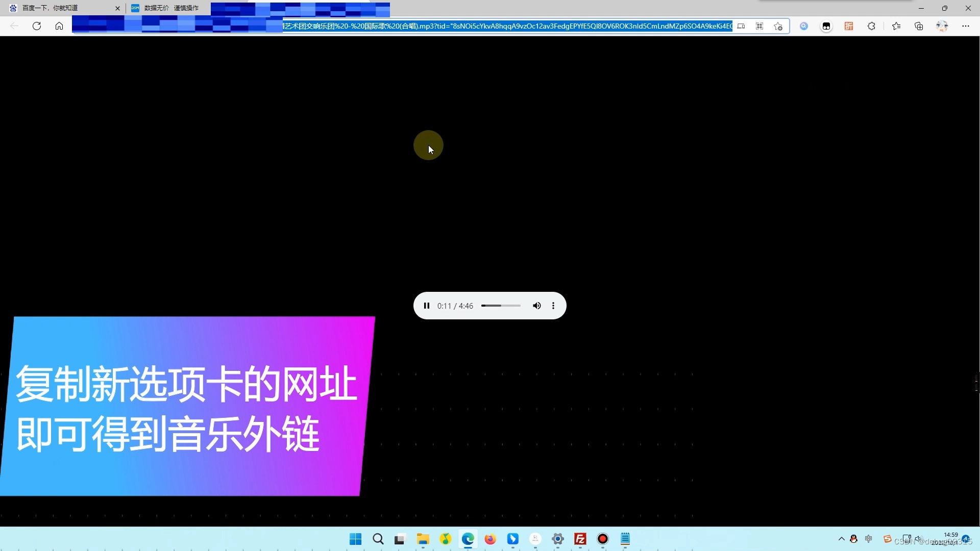Screen dimensions: 980x551
Task: Open the Collections panel
Action: click(919, 26)
